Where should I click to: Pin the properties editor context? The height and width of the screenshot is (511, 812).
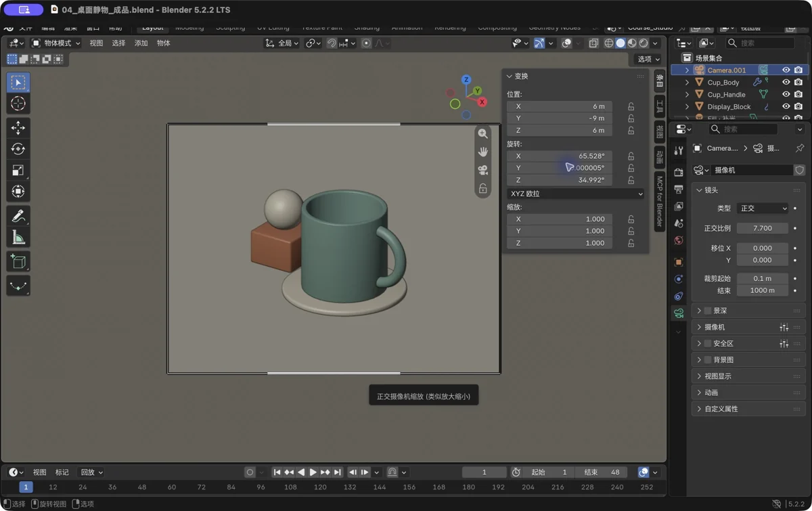pyautogui.click(x=800, y=148)
